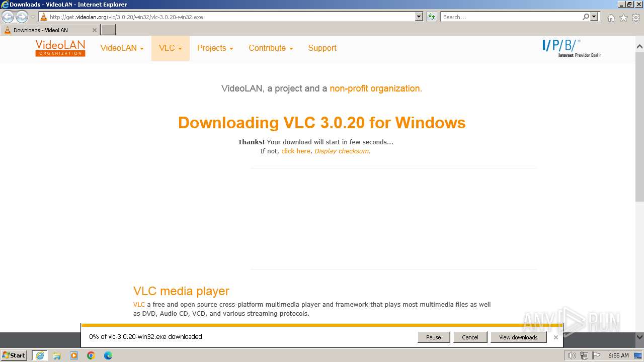Click the search magnifier icon

pos(586,17)
